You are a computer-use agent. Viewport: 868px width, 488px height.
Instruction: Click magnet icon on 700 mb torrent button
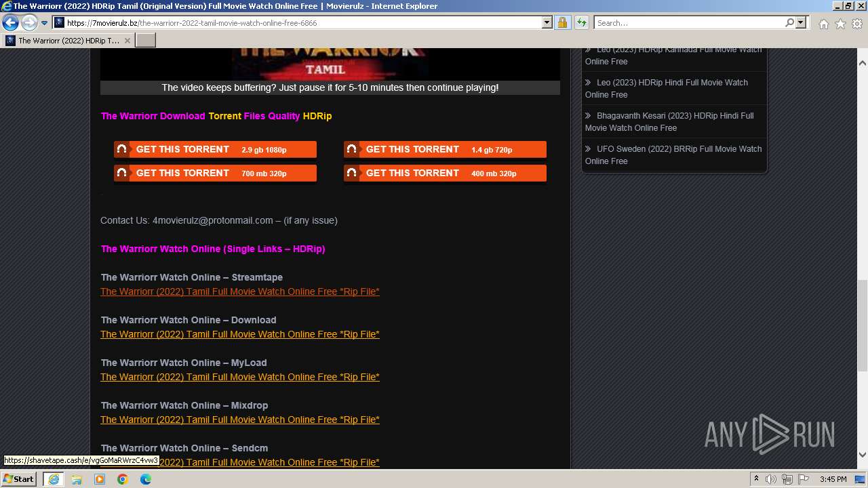(x=122, y=174)
